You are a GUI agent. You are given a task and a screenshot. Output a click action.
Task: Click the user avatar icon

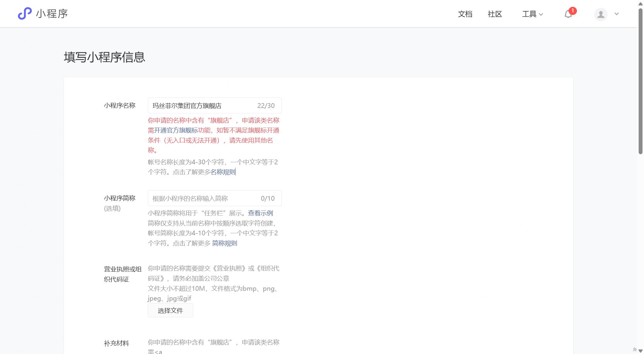point(601,14)
